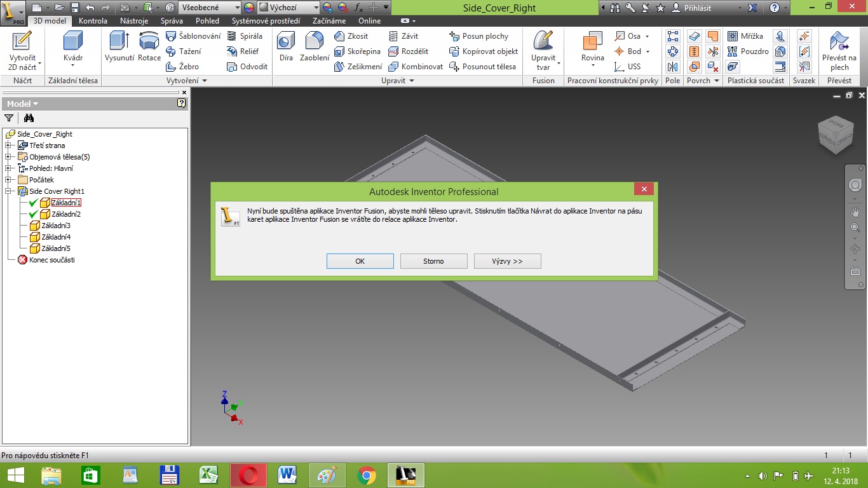Screen dimensions: 868x488
Task: Choose the Tažení sweep tool
Action: (x=184, y=51)
